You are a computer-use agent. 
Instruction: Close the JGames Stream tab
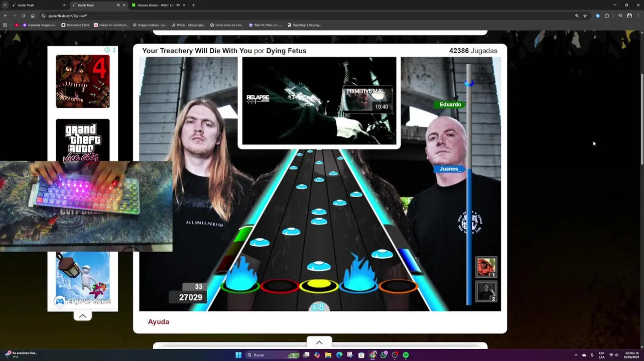point(184,5)
